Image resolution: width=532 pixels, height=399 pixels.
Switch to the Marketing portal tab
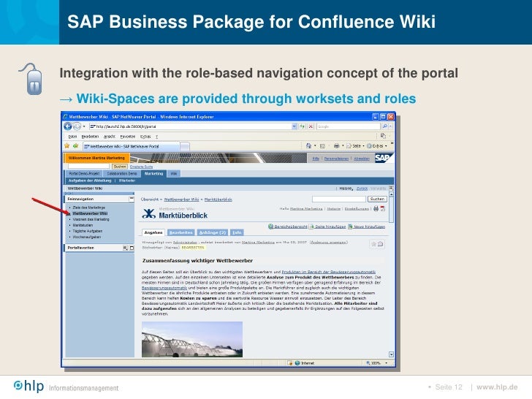tap(153, 174)
